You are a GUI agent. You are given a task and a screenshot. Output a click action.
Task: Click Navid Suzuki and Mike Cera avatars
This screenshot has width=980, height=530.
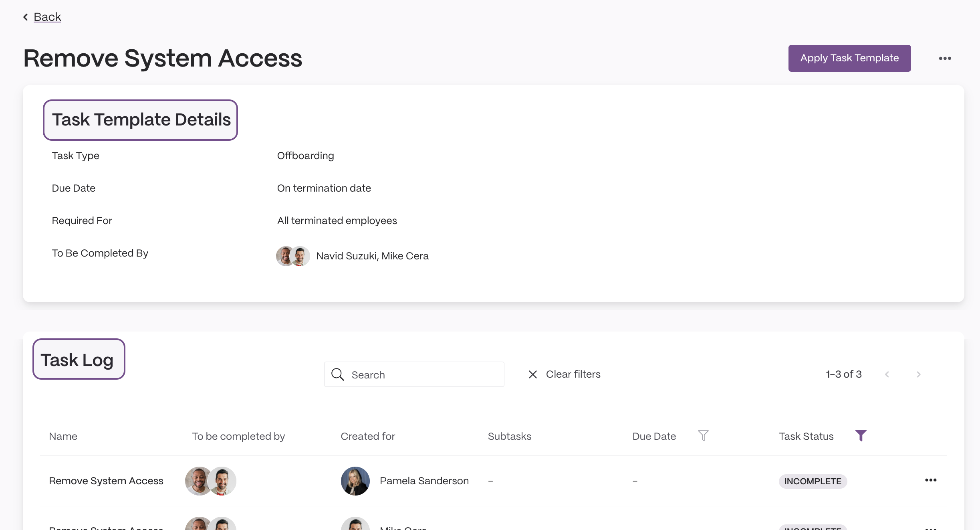coord(293,256)
